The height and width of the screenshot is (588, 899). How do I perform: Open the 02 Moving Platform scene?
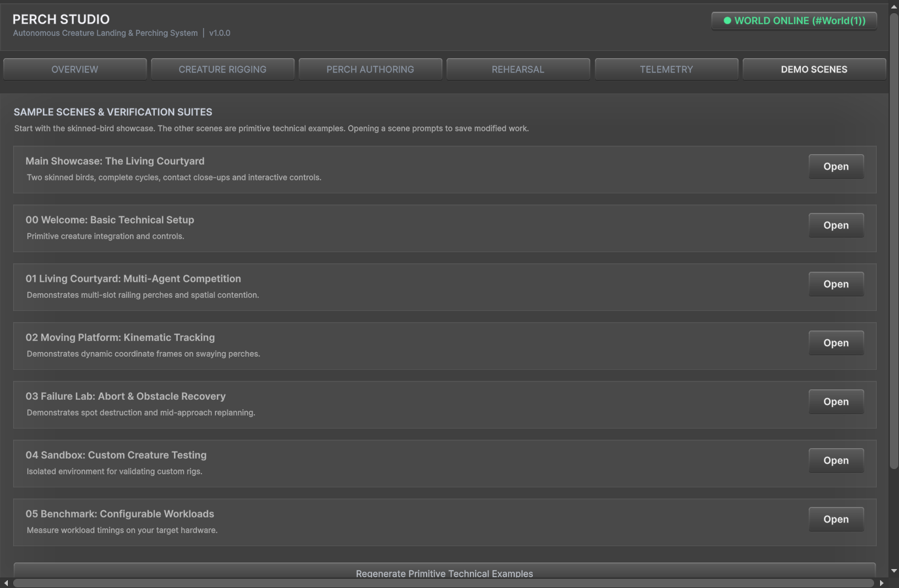click(836, 343)
